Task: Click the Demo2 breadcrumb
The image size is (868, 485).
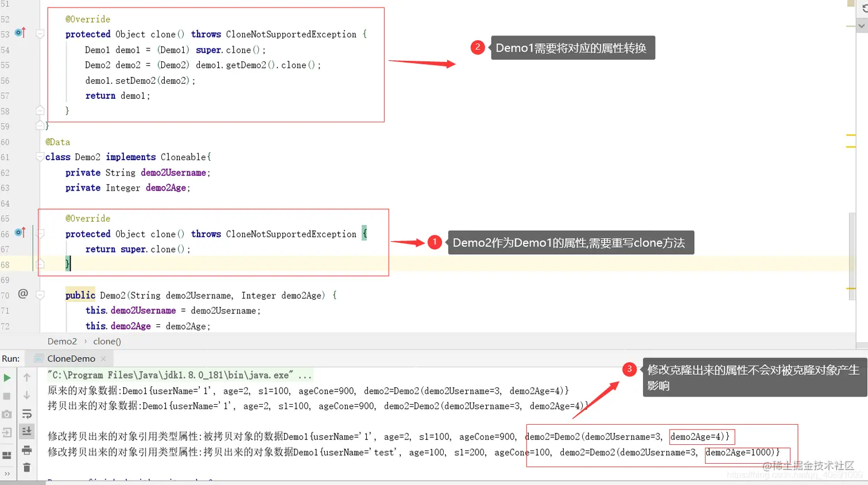Action: pos(62,342)
